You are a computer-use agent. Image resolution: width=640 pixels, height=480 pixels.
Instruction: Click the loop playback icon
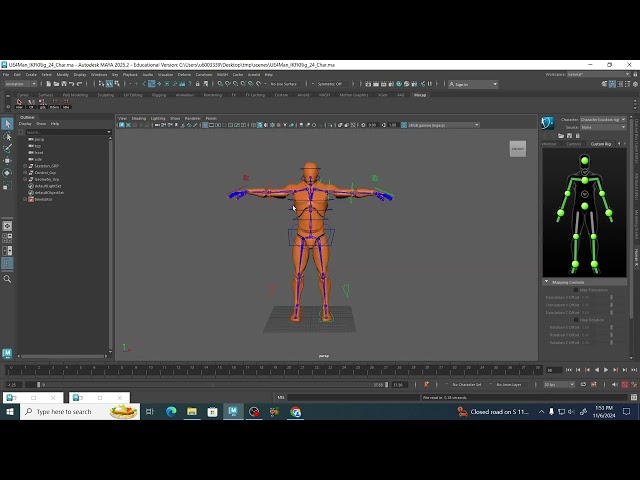[x=583, y=384]
